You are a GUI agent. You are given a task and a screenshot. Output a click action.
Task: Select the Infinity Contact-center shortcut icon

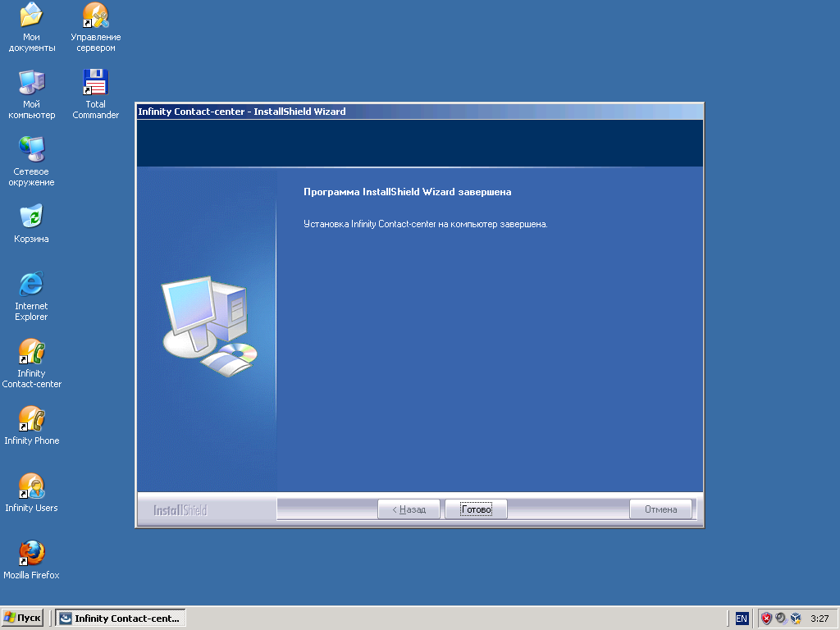pos(31,351)
